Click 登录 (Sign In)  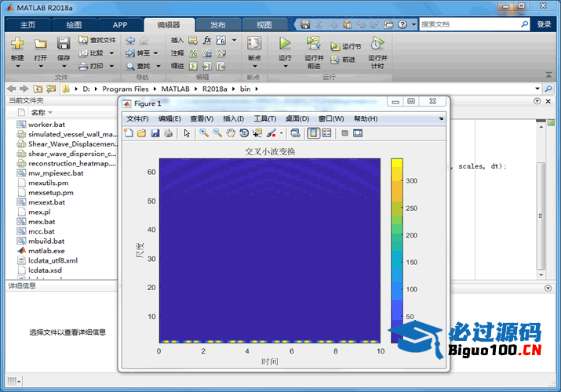tap(544, 24)
